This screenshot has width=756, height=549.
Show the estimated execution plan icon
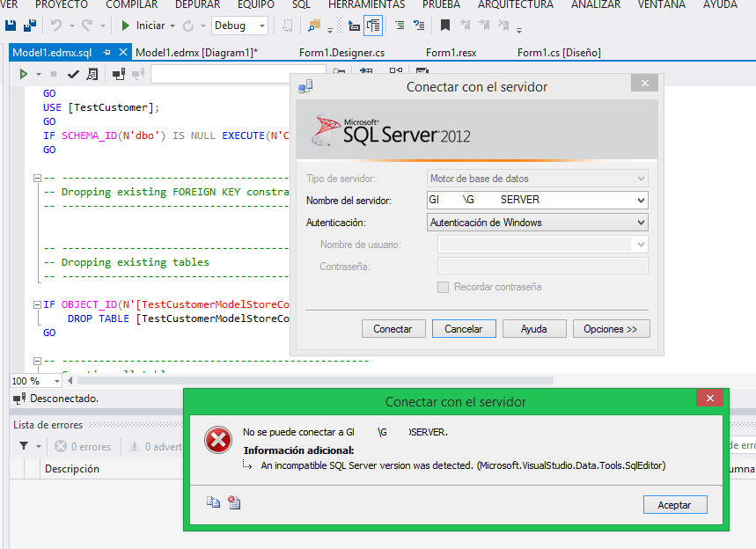[x=92, y=74]
